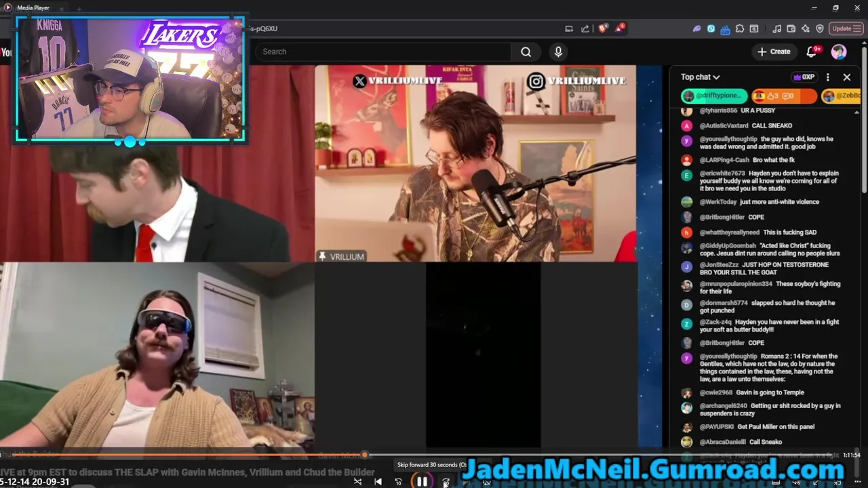
Task: Open the 0XP crown badge
Action: [x=804, y=77]
